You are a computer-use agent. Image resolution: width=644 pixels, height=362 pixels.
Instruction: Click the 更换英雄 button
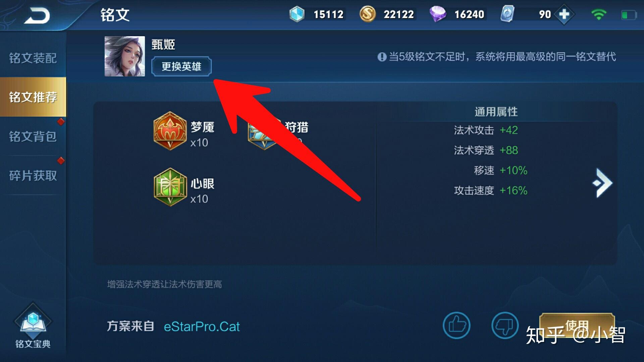[181, 66]
